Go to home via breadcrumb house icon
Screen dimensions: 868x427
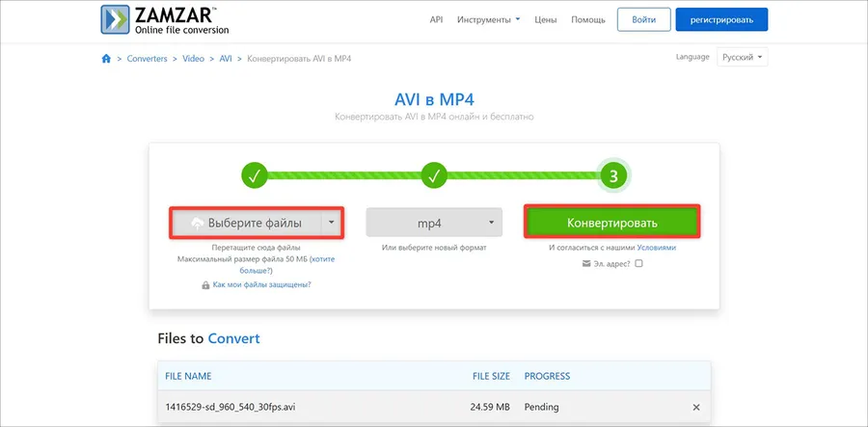(x=106, y=59)
